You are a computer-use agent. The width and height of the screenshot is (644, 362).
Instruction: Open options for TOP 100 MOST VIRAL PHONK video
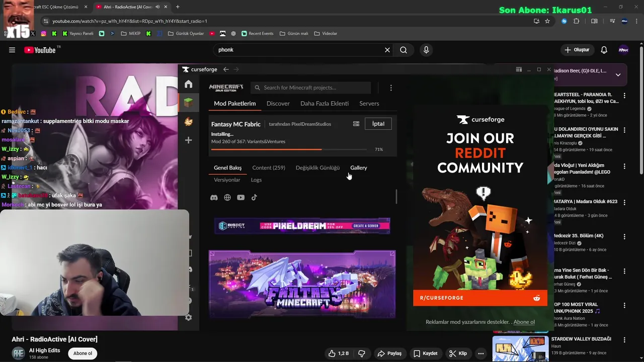pos(624,305)
